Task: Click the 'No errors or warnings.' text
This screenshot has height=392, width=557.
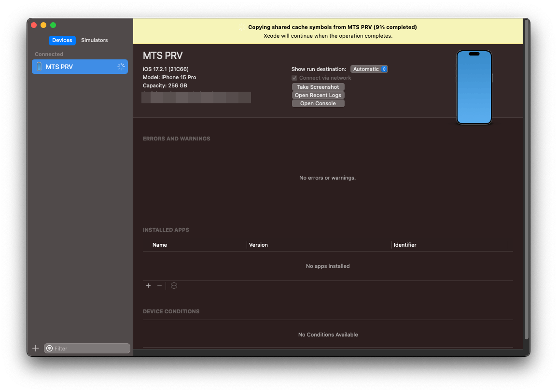Action: pyautogui.click(x=328, y=178)
